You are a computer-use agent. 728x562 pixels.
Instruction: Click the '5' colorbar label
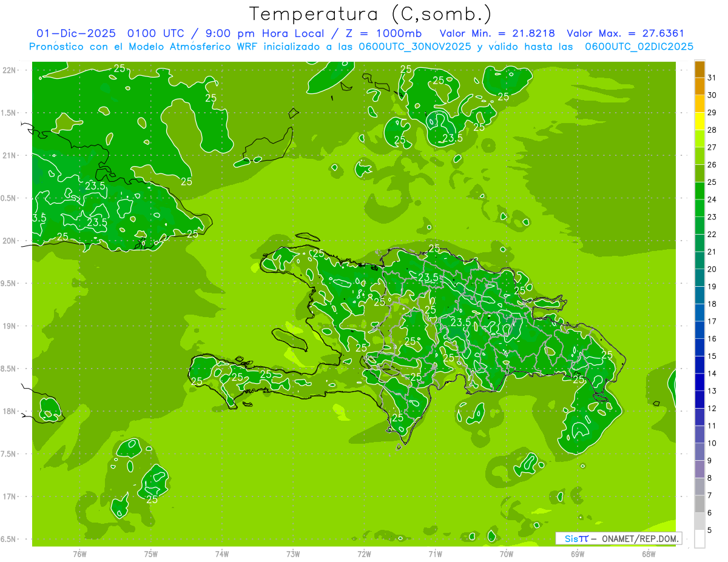pyautogui.click(x=710, y=530)
